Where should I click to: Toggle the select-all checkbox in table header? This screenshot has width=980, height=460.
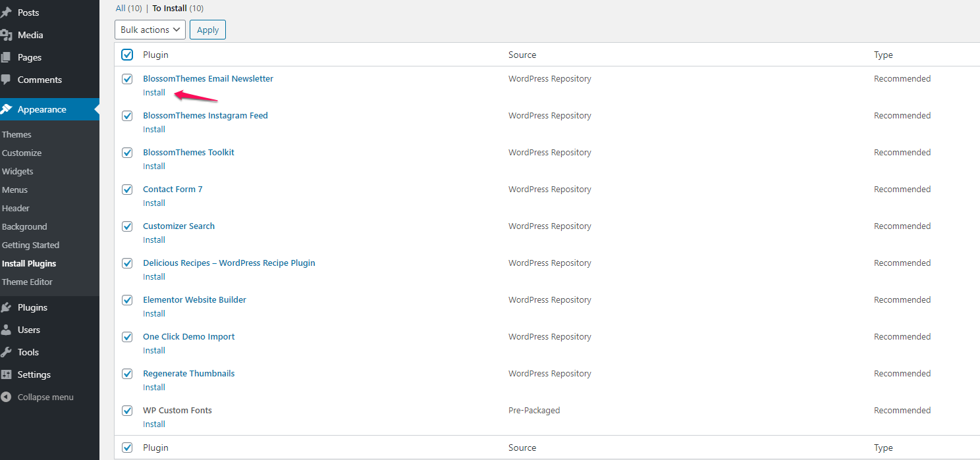(127, 55)
